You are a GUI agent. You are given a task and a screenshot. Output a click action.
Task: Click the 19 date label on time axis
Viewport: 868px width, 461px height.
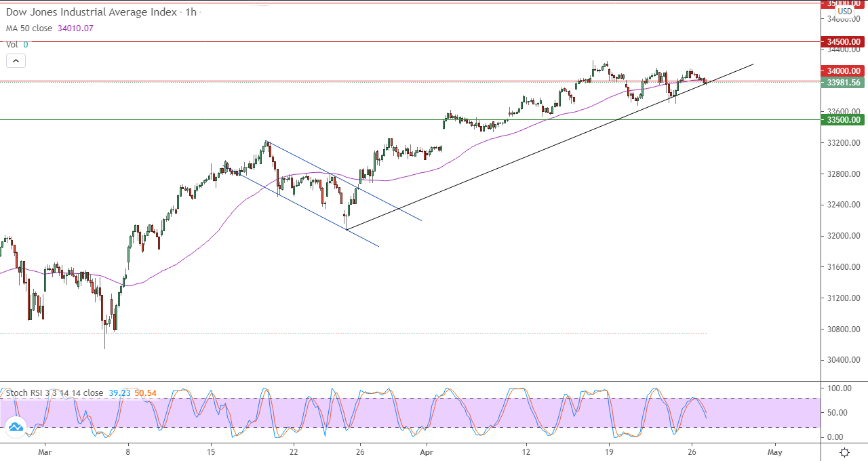pyautogui.click(x=609, y=452)
